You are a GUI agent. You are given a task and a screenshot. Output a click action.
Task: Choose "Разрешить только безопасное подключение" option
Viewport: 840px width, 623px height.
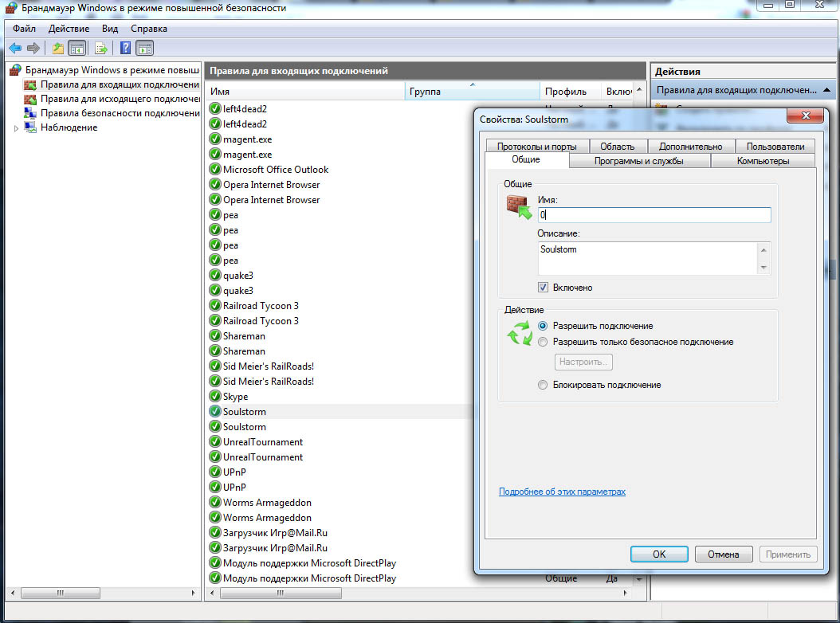[543, 342]
